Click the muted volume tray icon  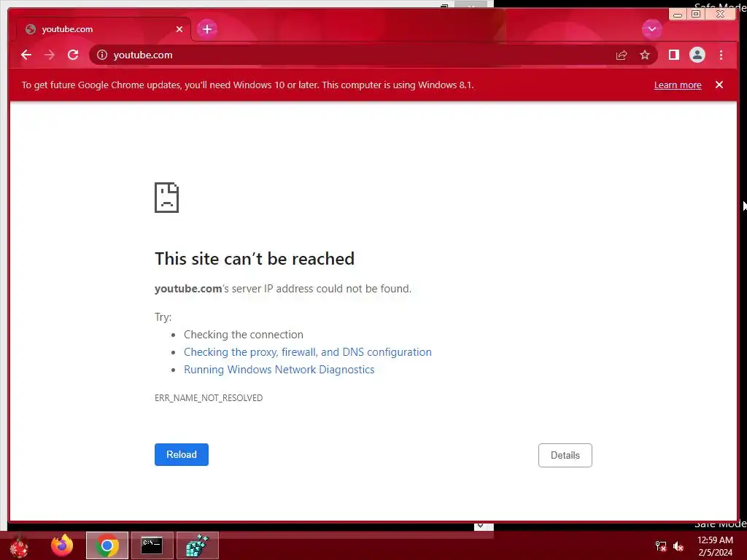click(678, 546)
